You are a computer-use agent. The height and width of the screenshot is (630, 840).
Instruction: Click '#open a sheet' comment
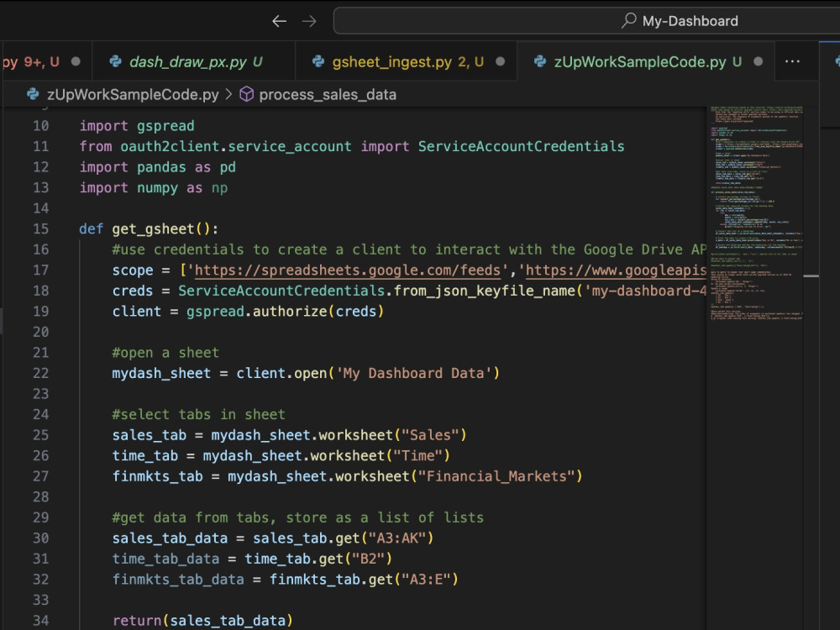(x=165, y=353)
